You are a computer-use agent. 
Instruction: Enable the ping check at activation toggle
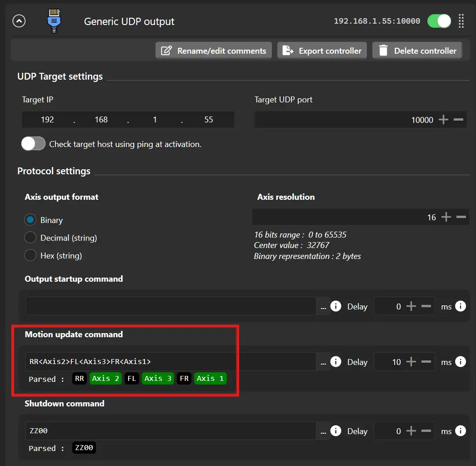point(33,144)
